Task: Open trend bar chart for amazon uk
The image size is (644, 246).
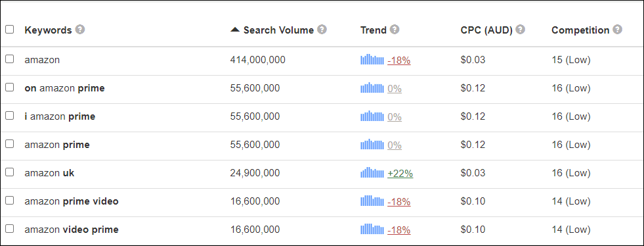Action: pos(372,173)
